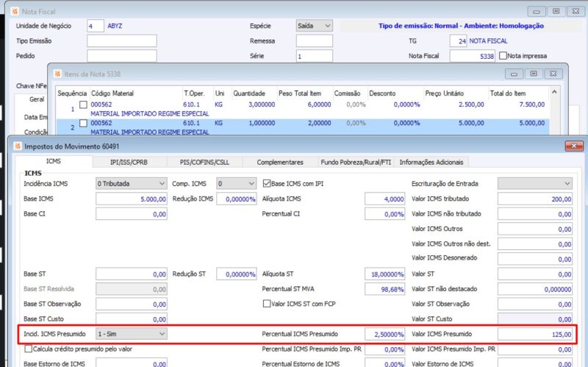Click into the Alíquota ICMS field

[384, 199]
